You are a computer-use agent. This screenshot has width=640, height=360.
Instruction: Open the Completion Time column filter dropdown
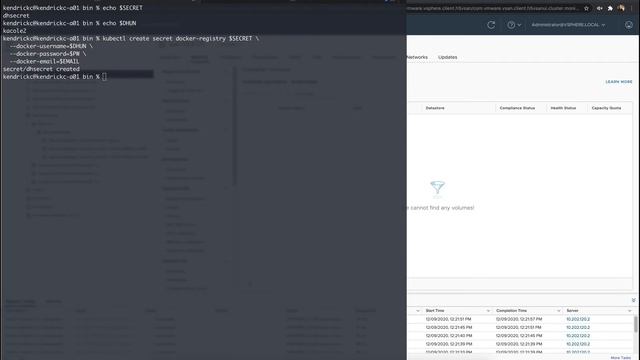coord(558,311)
